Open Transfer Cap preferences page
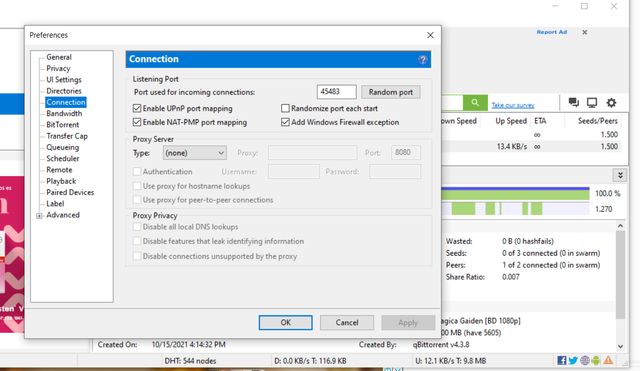The height and width of the screenshot is (371, 640). (x=67, y=136)
